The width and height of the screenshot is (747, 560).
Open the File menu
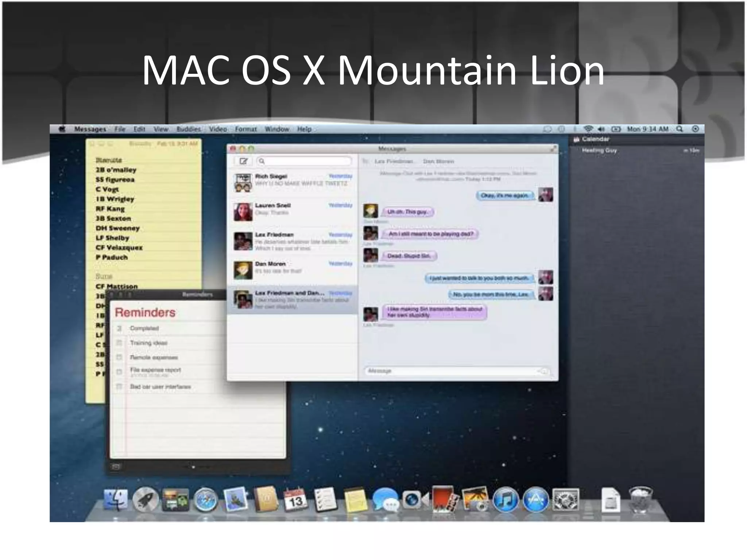[120, 129]
